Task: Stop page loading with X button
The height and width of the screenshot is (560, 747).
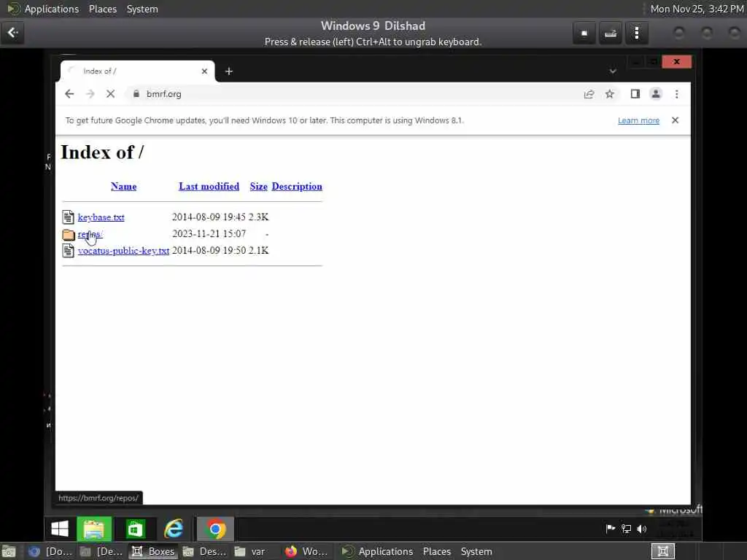Action: (x=111, y=94)
